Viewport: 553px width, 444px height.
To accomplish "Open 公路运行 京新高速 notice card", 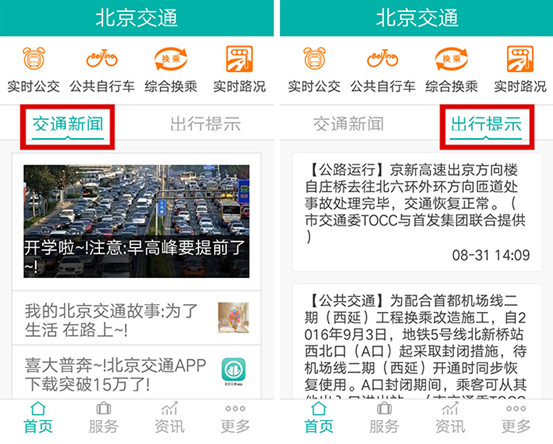I will pyautogui.click(x=417, y=212).
